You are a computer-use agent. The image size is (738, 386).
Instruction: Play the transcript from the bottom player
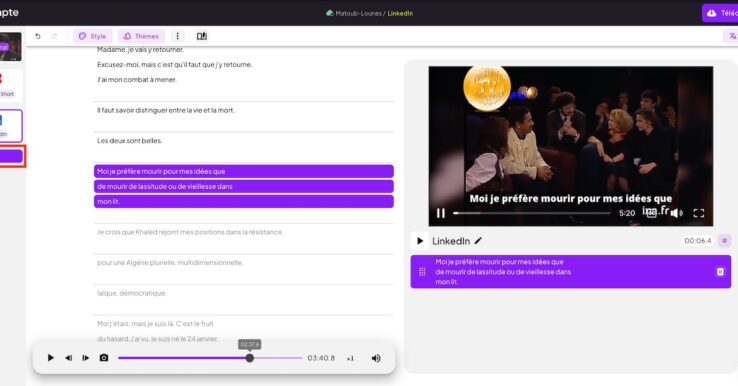pyautogui.click(x=50, y=358)
